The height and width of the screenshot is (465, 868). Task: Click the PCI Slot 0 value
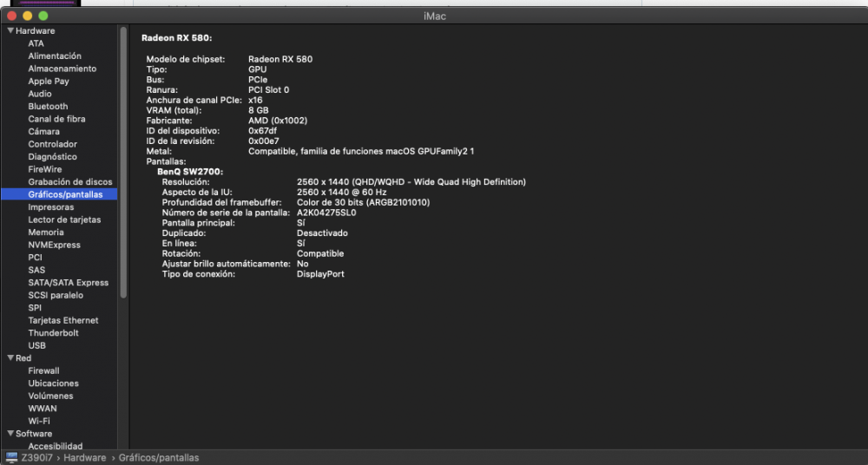[x=268, y=89]
